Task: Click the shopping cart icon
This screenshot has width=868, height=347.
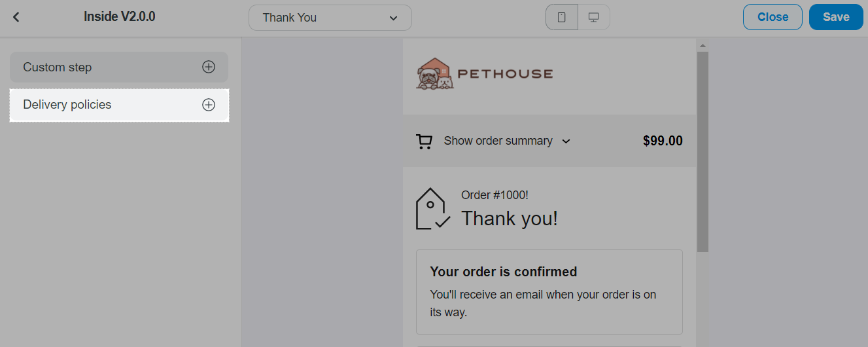Action: tap(424, 141)
